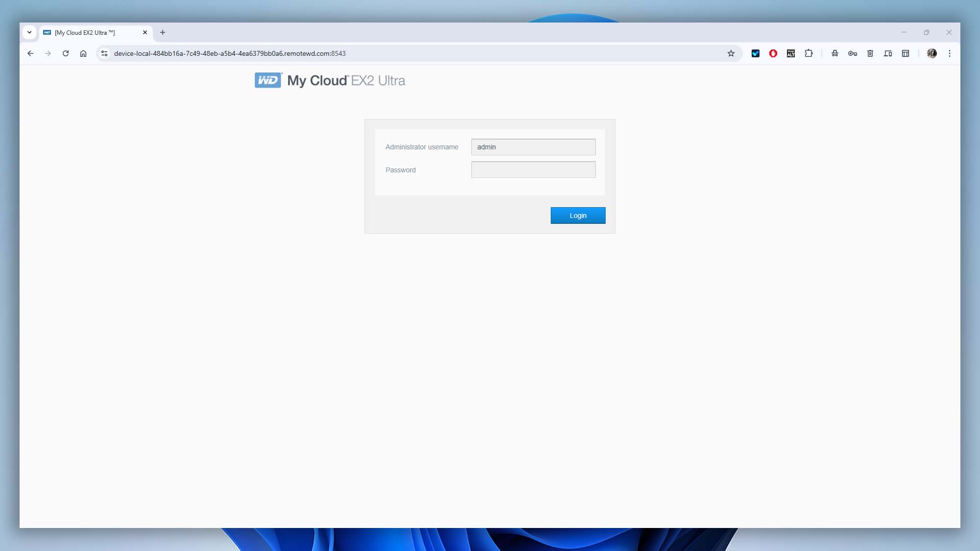
Task: Minimize the browser window
Action: [x=904, y=32]
